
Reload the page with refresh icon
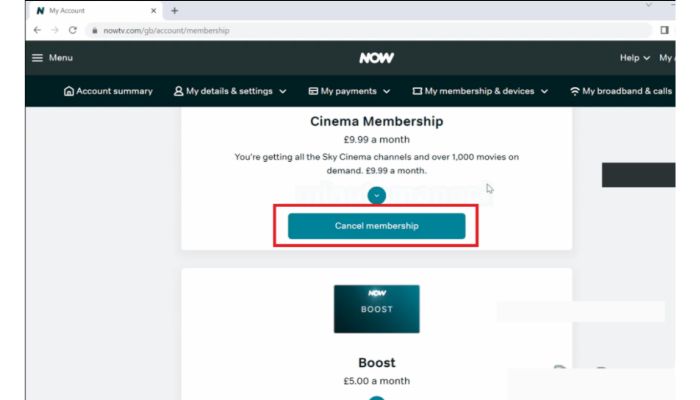pos(73,31)
